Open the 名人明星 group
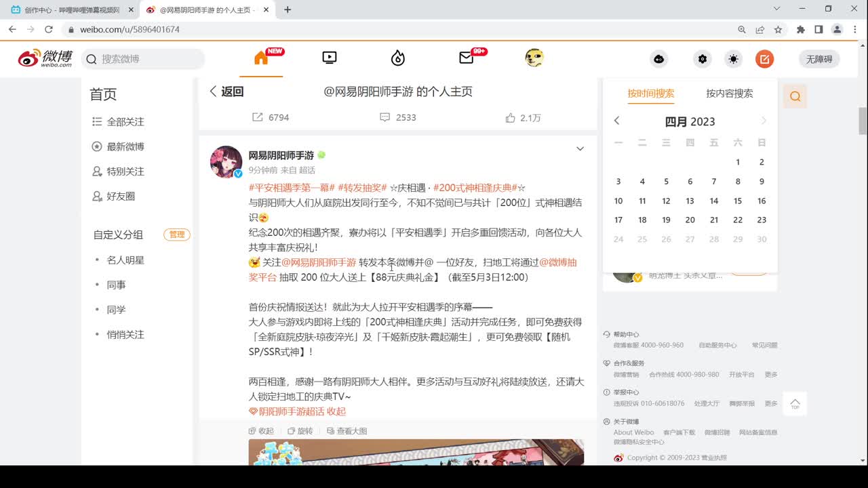 coord(125,260)
